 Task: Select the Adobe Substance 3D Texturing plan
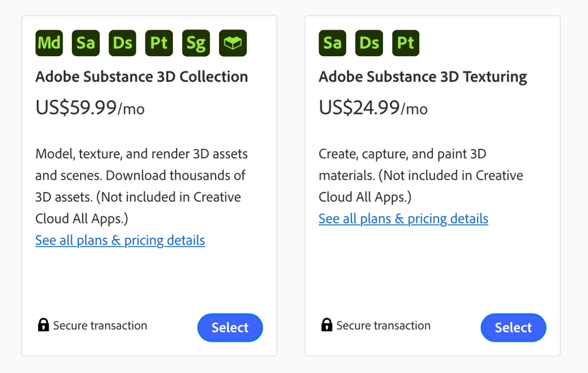[x=513, y=327]
